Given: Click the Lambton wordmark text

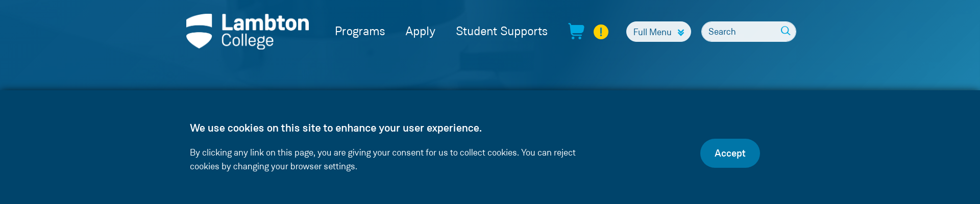Looking at the screenshot, I should coord(265,23).
